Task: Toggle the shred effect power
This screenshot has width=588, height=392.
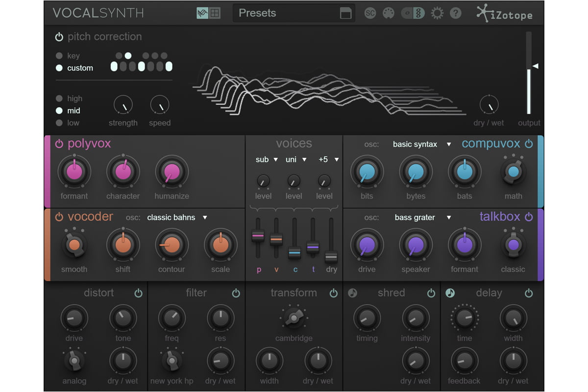Action: click(x=431, y=293)
